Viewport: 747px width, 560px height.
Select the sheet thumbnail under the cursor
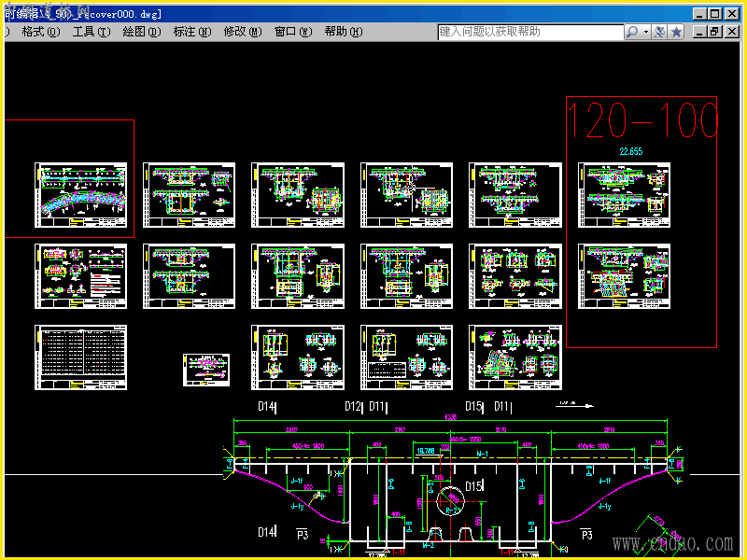click(406, 195)
